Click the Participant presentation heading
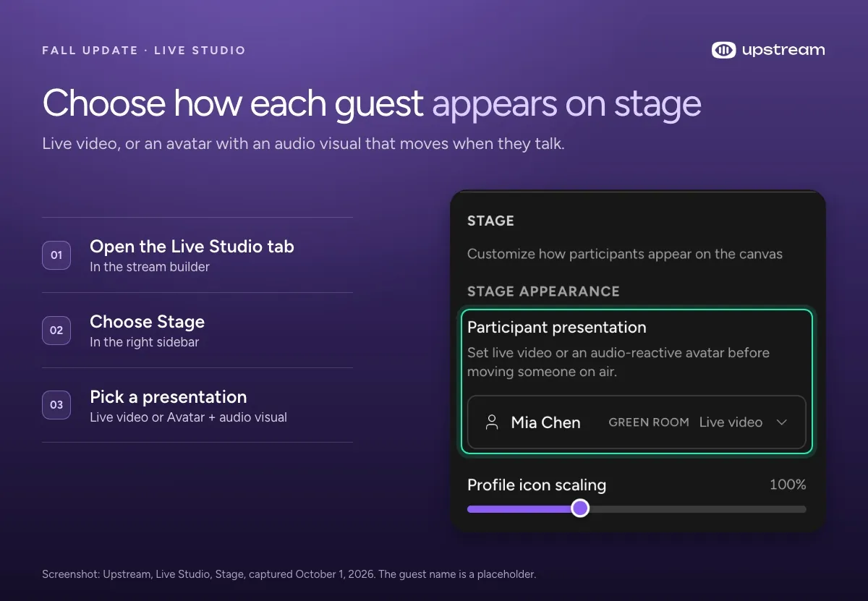The height and width of the screenshot is (601, 868). [557, 327]
